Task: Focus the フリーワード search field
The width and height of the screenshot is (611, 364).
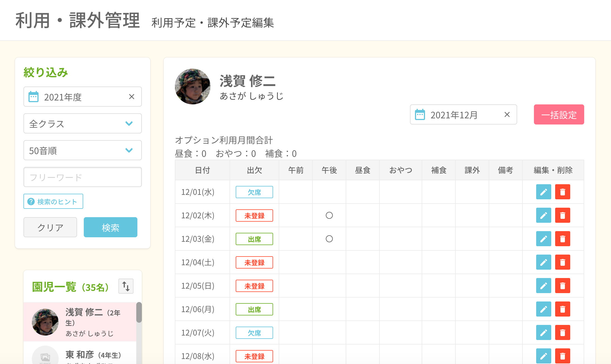Action: (83, 177)
